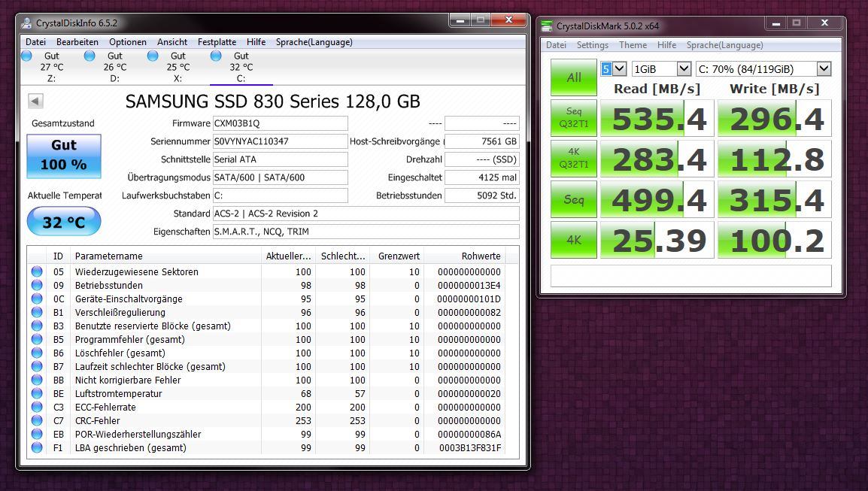Image resolution: width=868 pixels, height=491 pixels.
Task: Click the 4K write result 100.2
Action: (x=775, y=240)
